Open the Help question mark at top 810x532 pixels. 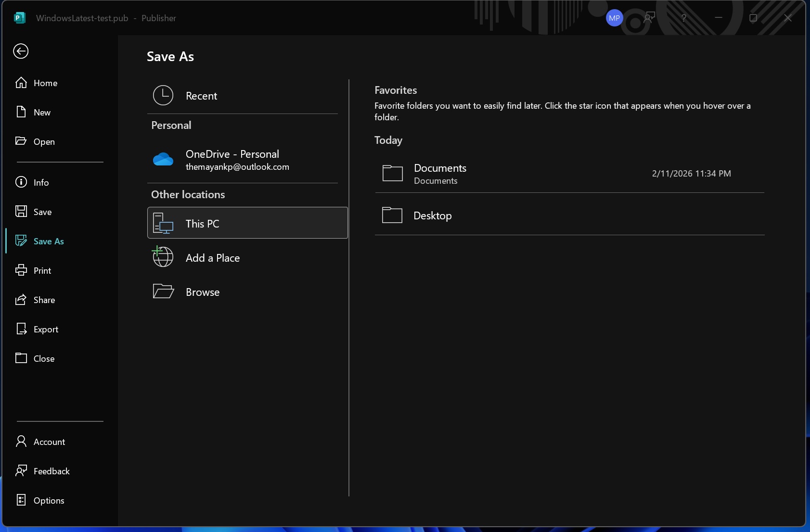(x=684, y=18)
